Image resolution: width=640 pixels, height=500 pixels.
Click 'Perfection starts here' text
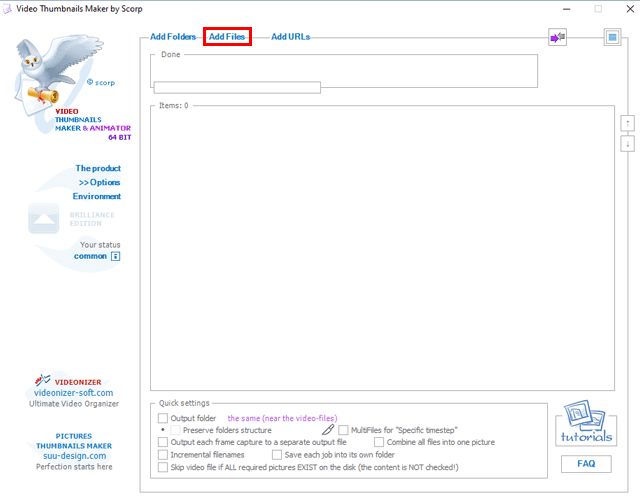click(74, 467)
